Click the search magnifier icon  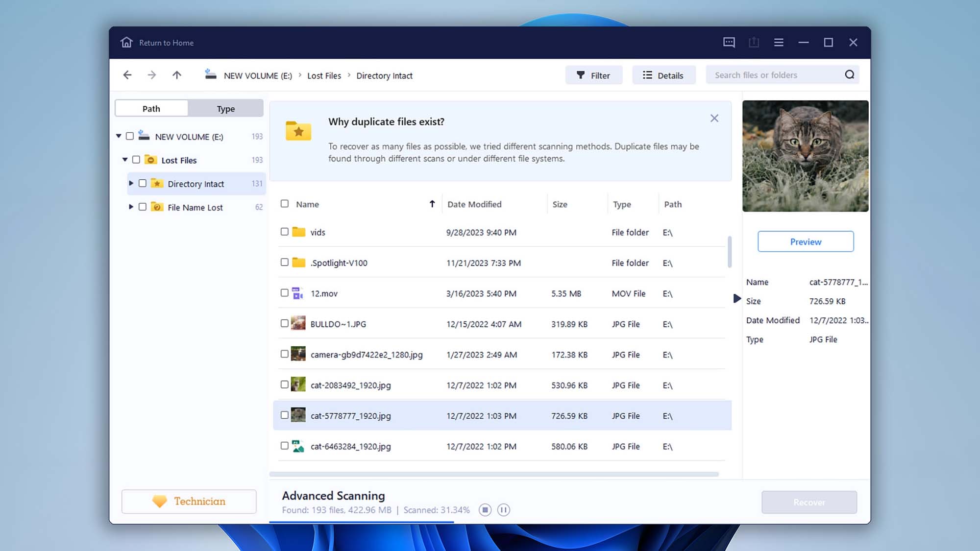pos(850,74)
